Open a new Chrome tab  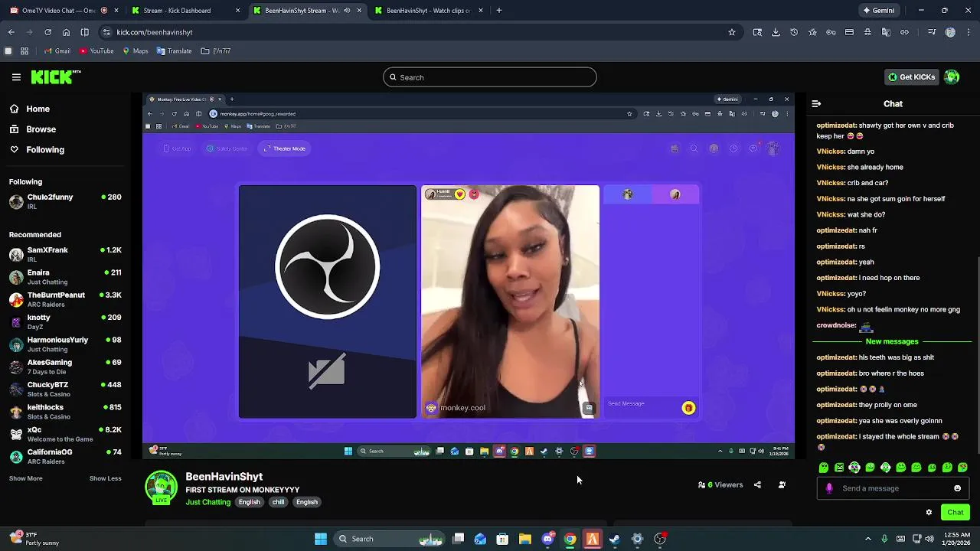(499, 11)
